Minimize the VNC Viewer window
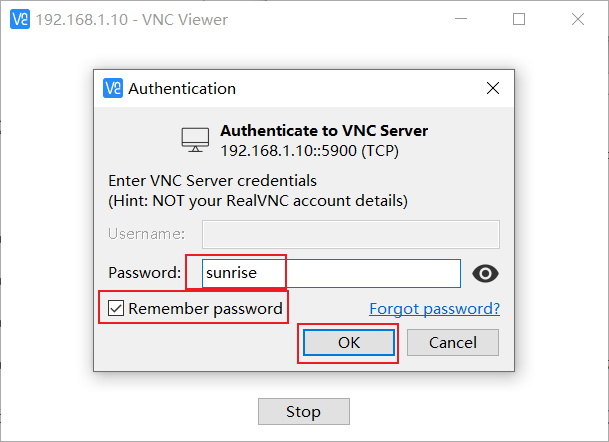The height and width of the screenshot is (442, 609). tap(461, 19)
